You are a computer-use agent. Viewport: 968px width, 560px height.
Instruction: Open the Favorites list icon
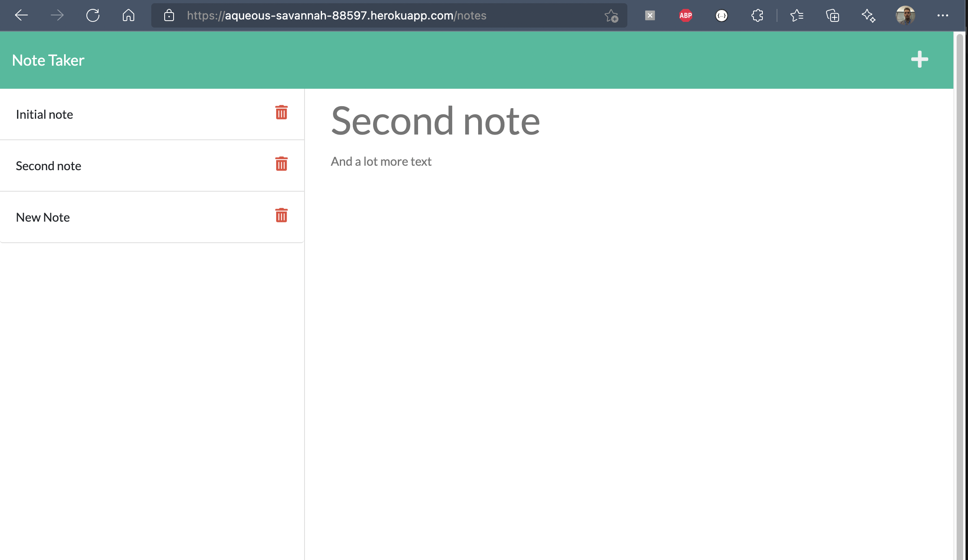pyautogui.click(x=796, y=15)
